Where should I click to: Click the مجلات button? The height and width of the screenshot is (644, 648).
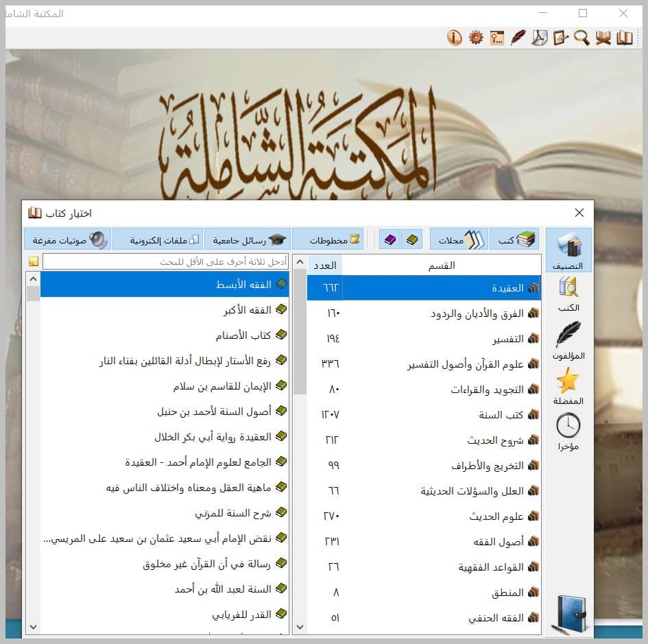tap(459, 239)
